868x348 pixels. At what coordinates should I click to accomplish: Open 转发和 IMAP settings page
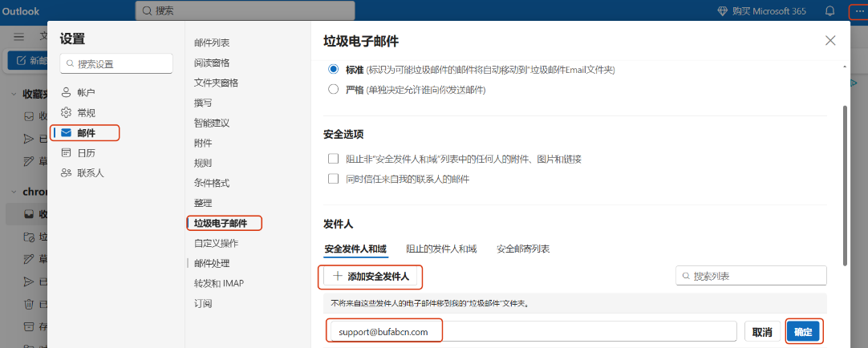[x=219, y=283]
